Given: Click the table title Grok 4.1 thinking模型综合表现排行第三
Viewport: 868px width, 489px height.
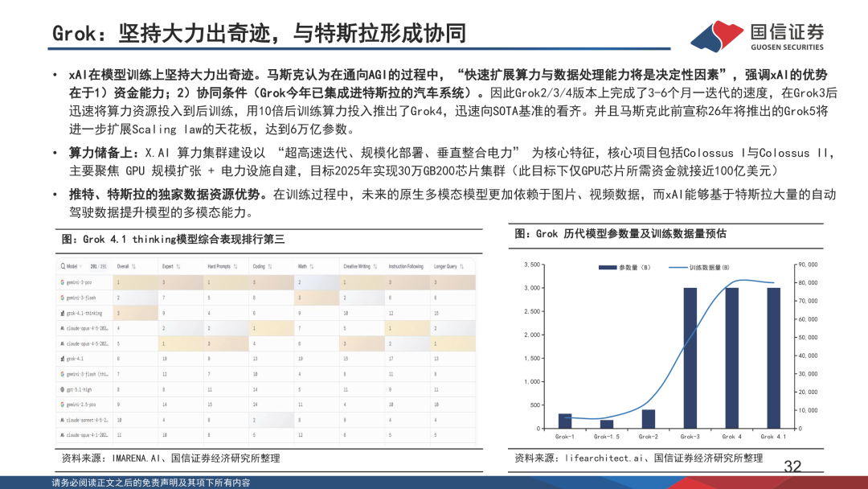Looking at the screenshot, I should tap(173, 239).
